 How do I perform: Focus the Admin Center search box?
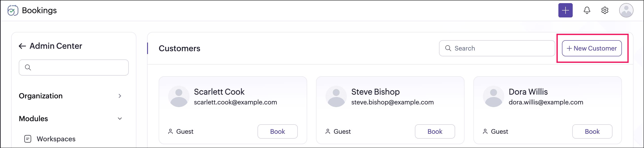pos(74,67)
